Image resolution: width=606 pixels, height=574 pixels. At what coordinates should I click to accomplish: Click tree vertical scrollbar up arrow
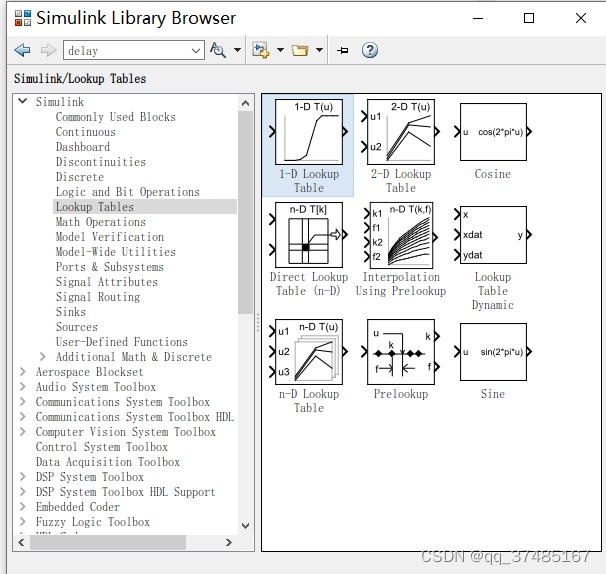point(245,103)
